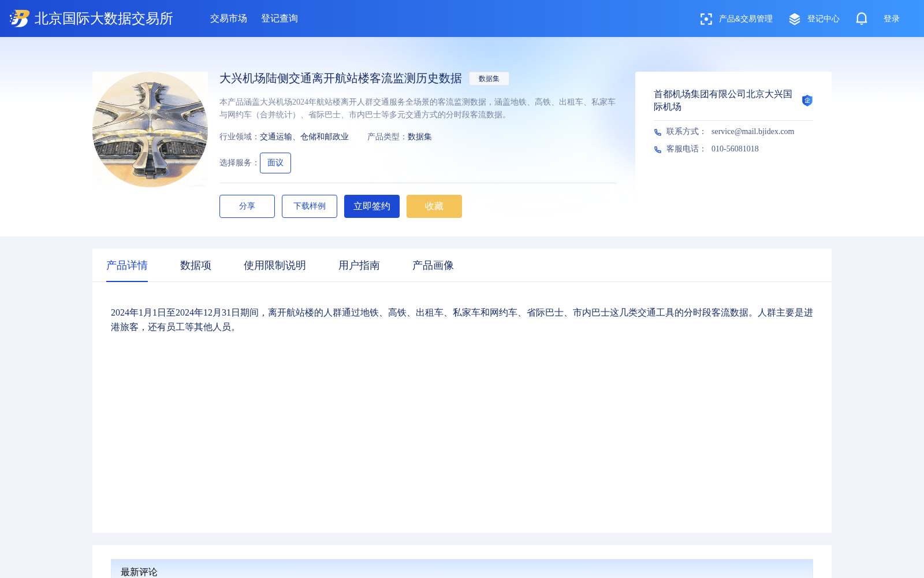Viewport: 924px width, 578px height.
Task: Open the notification bell icon
Action: tap(862, 18)
